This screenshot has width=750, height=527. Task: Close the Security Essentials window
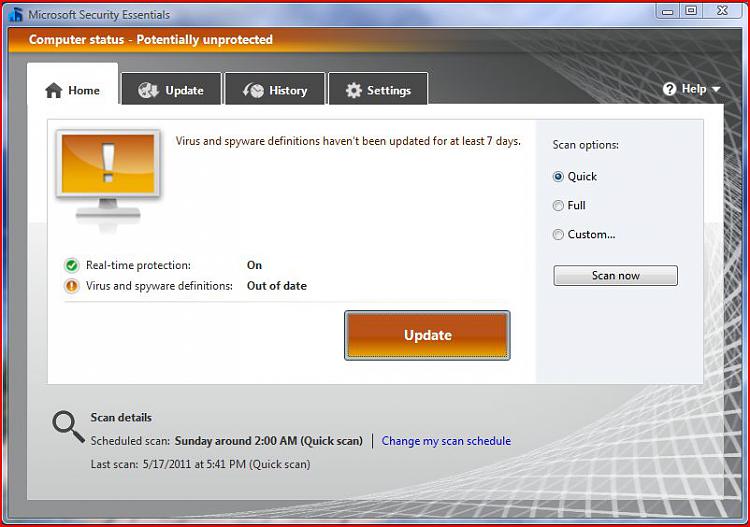coord(722,11)
